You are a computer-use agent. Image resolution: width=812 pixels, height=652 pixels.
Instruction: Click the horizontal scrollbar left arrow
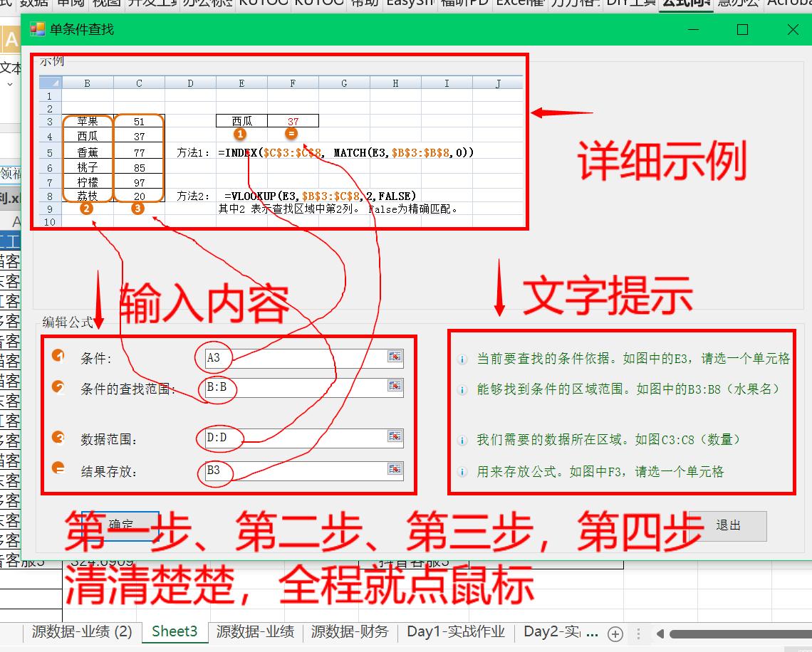pos(660,633)
